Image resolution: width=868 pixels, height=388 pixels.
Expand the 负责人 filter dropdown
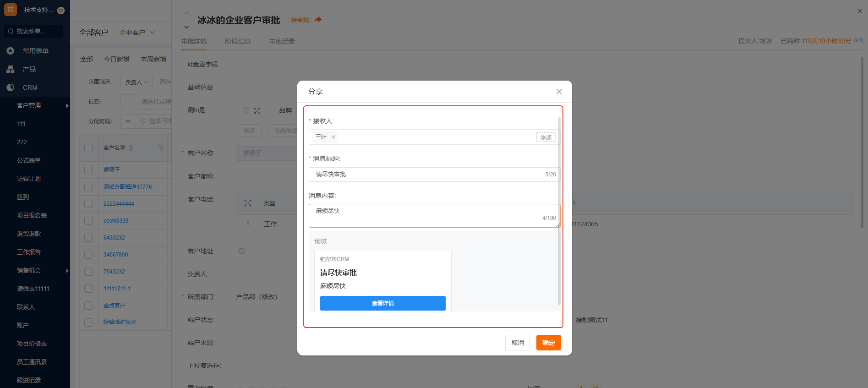tap(136, 82)
